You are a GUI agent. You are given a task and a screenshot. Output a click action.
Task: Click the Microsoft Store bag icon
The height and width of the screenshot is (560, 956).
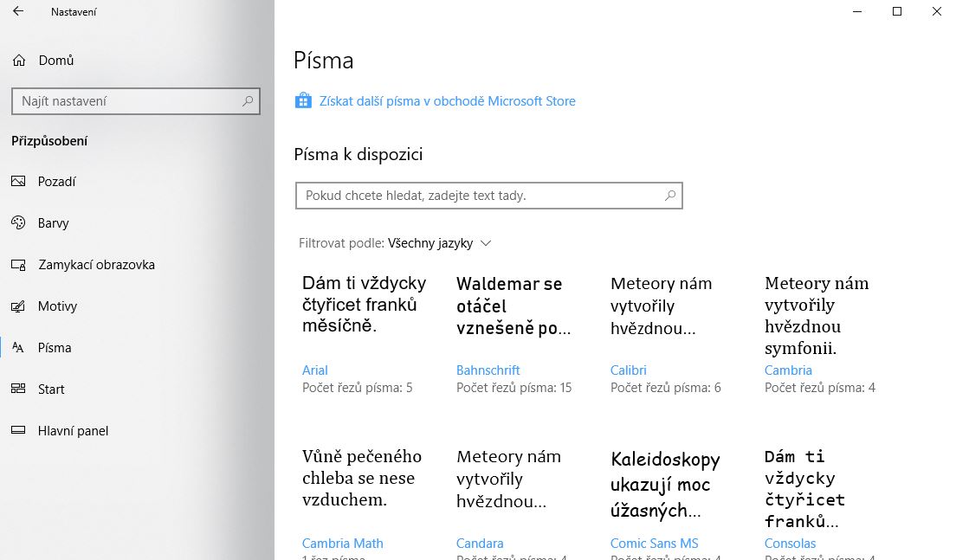tap(303, 100)
